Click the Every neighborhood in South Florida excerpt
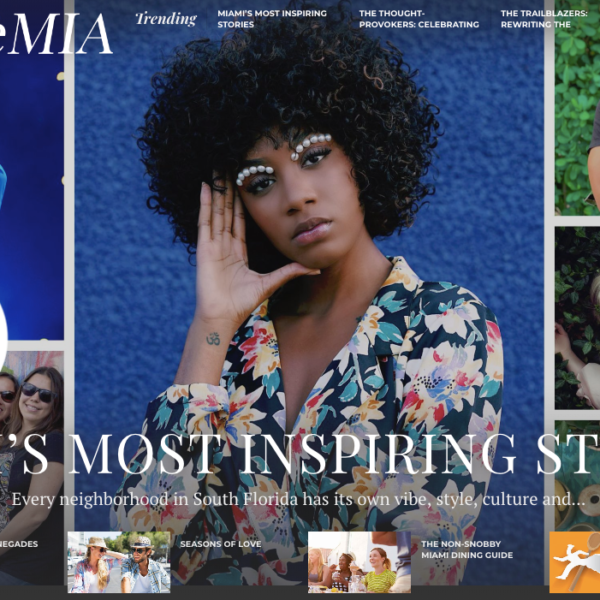This screenshot has width=600, height=600. (298, 499)
